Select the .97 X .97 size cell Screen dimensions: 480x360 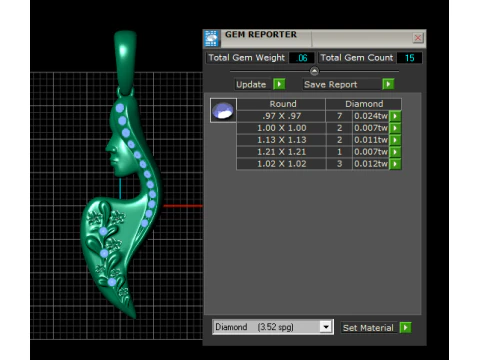(281, 116)
